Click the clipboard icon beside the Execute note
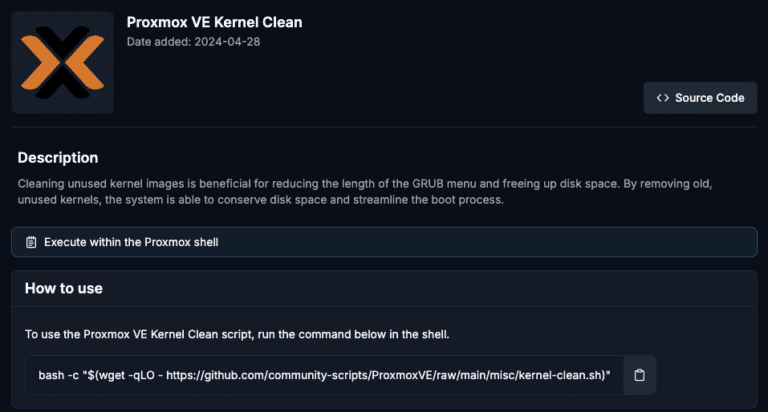This screenshot has height=412, width=768. pyautogui.click(x=31, y=242)
